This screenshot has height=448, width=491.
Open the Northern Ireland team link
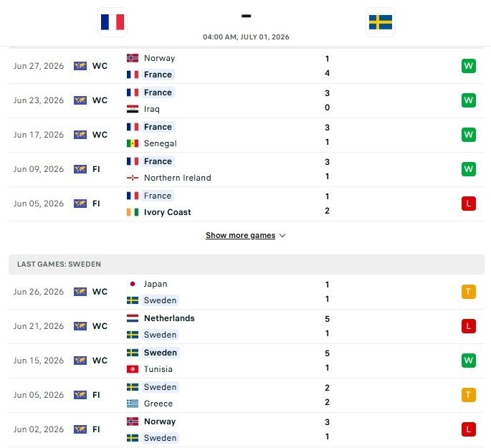pos(178,178)
